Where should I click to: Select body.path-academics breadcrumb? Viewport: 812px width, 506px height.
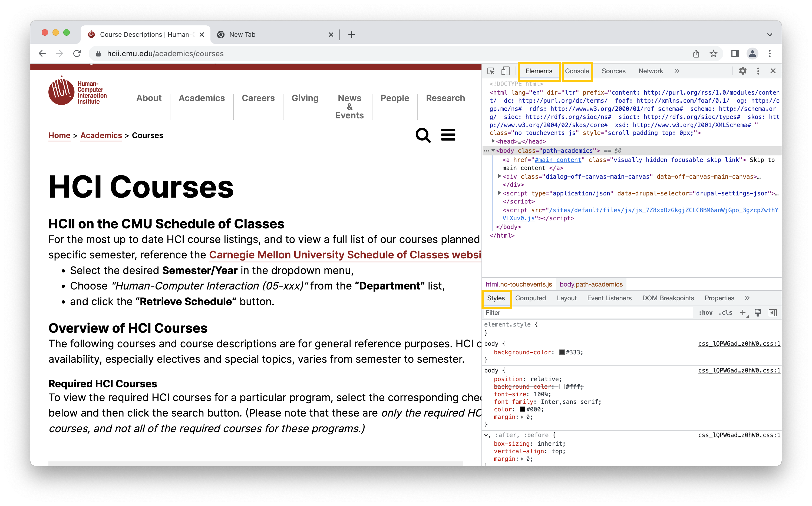coord(591,284)
